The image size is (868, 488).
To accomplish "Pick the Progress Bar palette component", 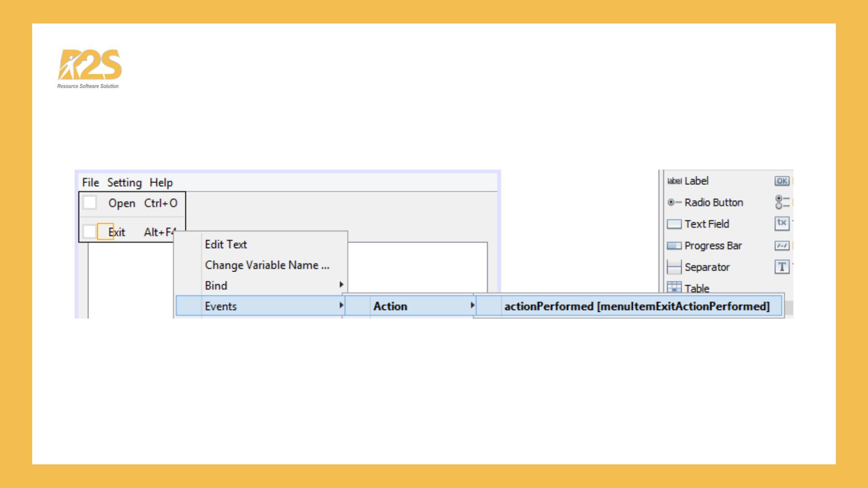I will point(712,246).
